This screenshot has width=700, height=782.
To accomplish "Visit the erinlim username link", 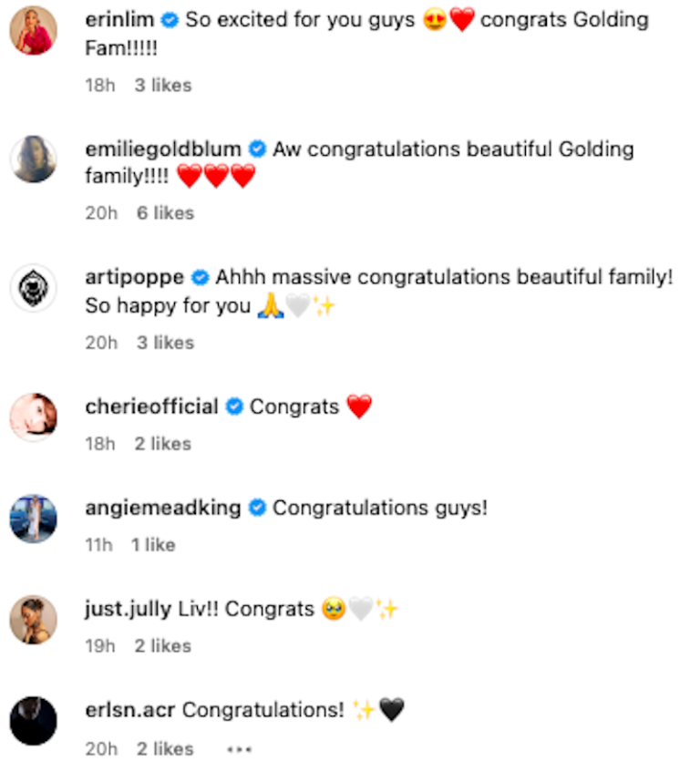I will click(119, 20).
